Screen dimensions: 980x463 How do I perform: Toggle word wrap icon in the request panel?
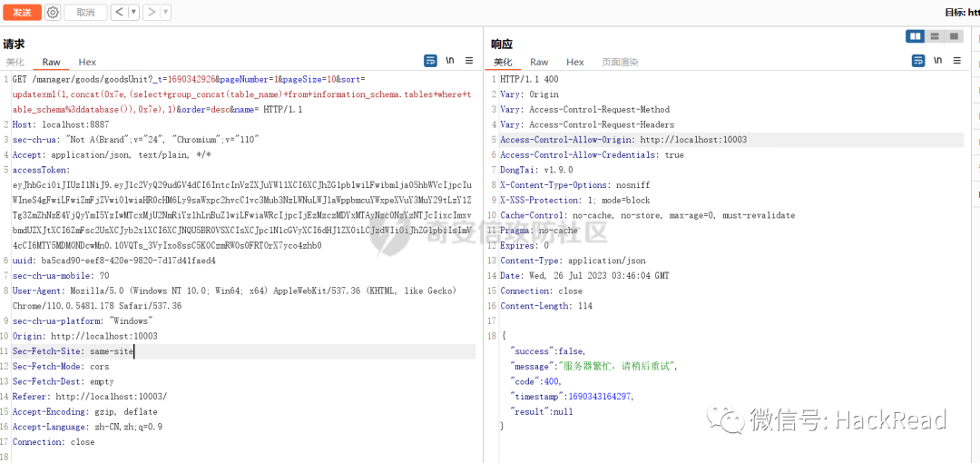(431, 61)
